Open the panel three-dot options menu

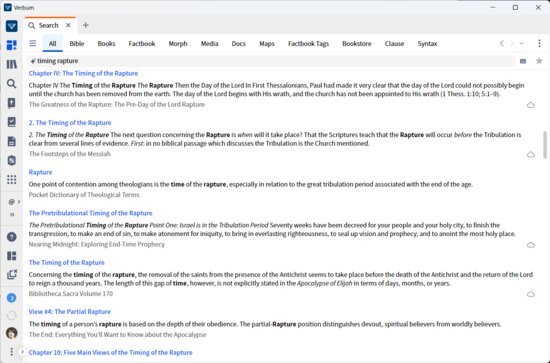[x=539, y=43]
